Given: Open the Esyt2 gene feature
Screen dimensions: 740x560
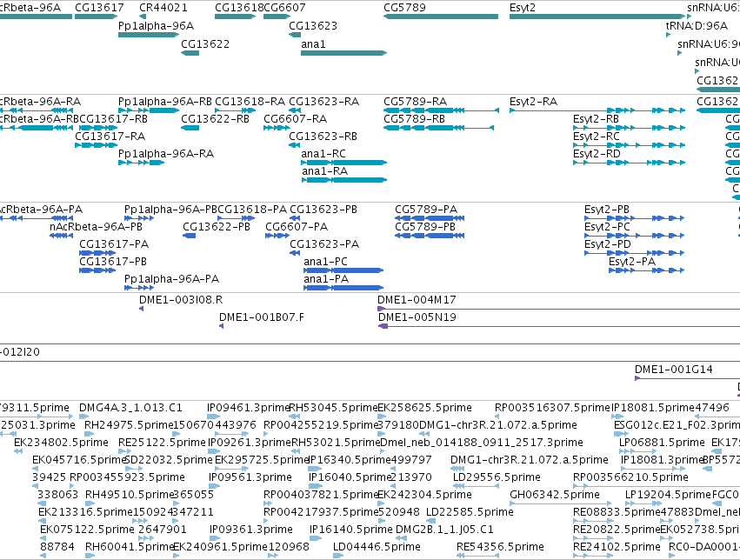Looking at the screenshot, I should coord(597,17).
